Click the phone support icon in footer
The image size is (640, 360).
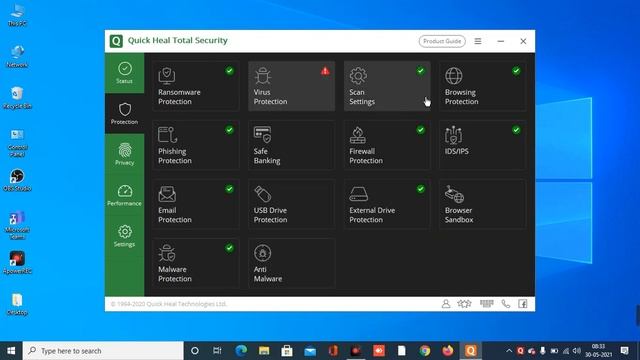[506, 304]
